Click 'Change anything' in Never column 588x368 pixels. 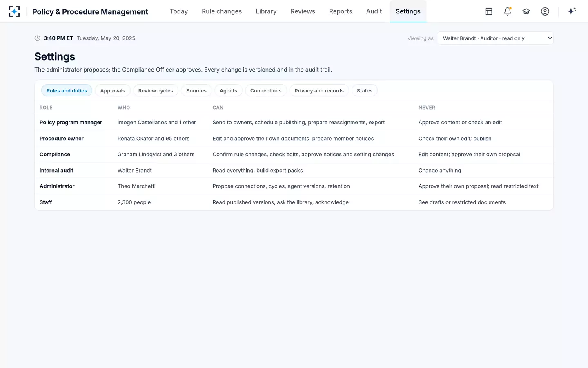440,170
